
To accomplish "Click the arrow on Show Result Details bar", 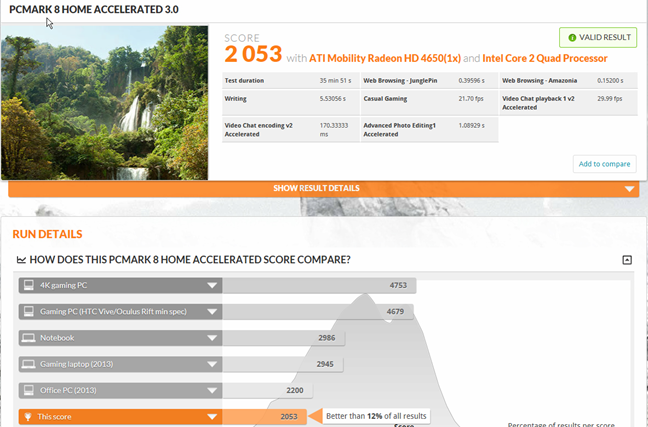I will [x=629, y=189].
